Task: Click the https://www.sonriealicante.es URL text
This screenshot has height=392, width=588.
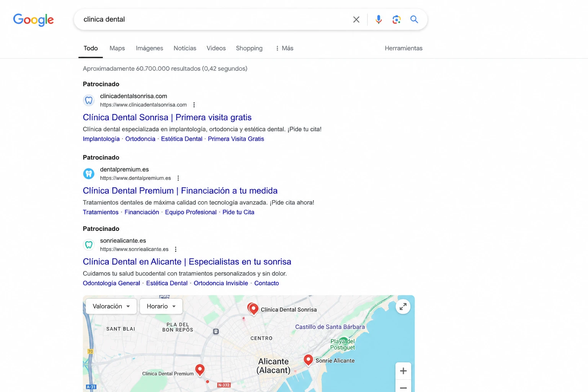Action: pos(134,249)
